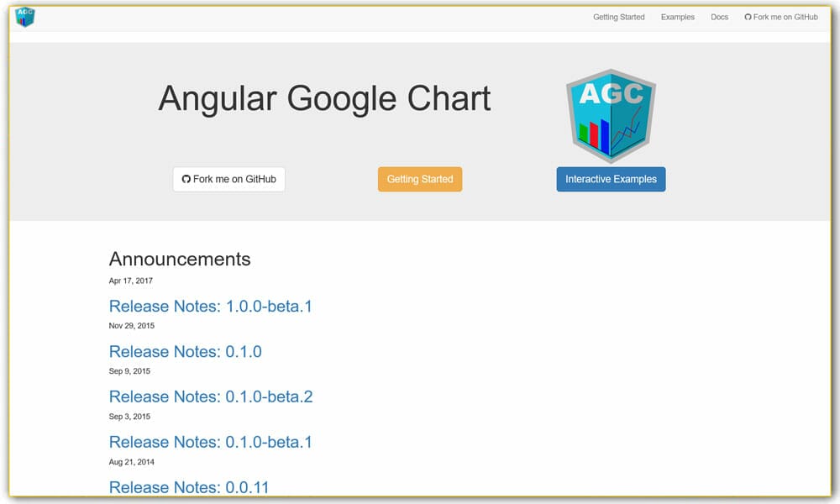The width and height of the screenshot is (840, 504).
Task: Click the GitHub octocat icon in top navigation
Action: (748, 17)
